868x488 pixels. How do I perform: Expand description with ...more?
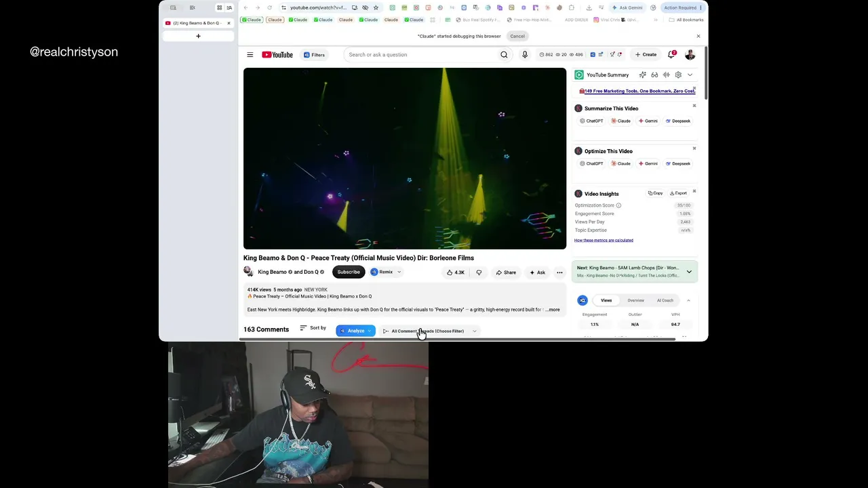(553, 310)
